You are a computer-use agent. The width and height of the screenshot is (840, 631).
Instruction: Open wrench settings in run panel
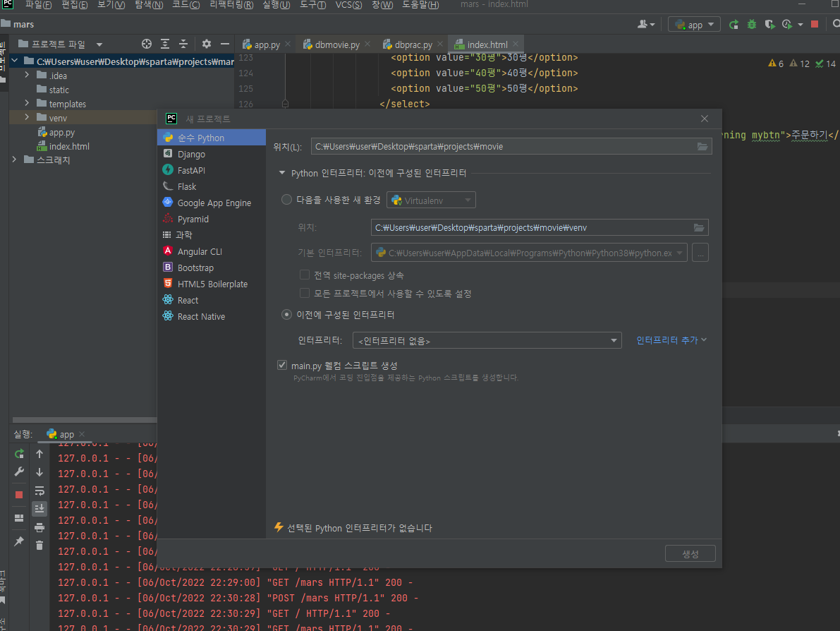[19, 471]
